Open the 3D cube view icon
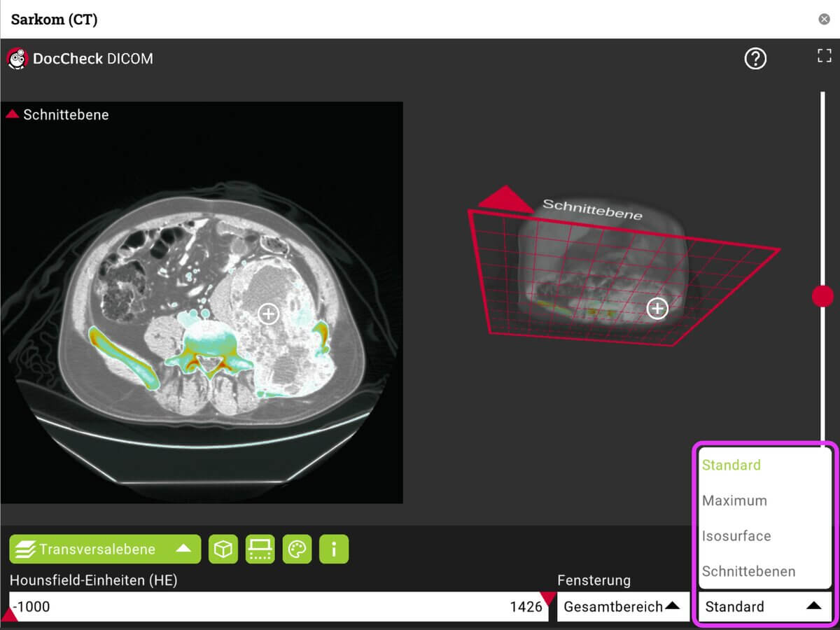 [223, 549]
